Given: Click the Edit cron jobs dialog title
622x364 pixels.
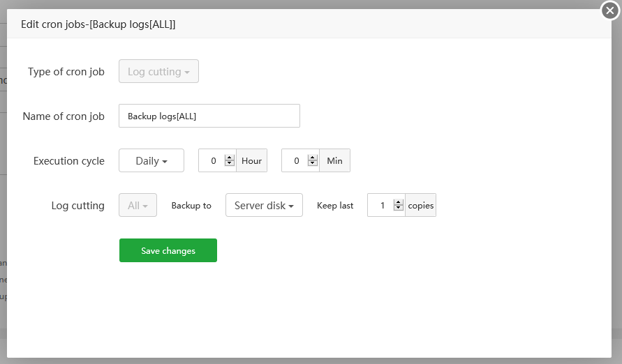Looking at the screenshot, I should coord(98,24).
